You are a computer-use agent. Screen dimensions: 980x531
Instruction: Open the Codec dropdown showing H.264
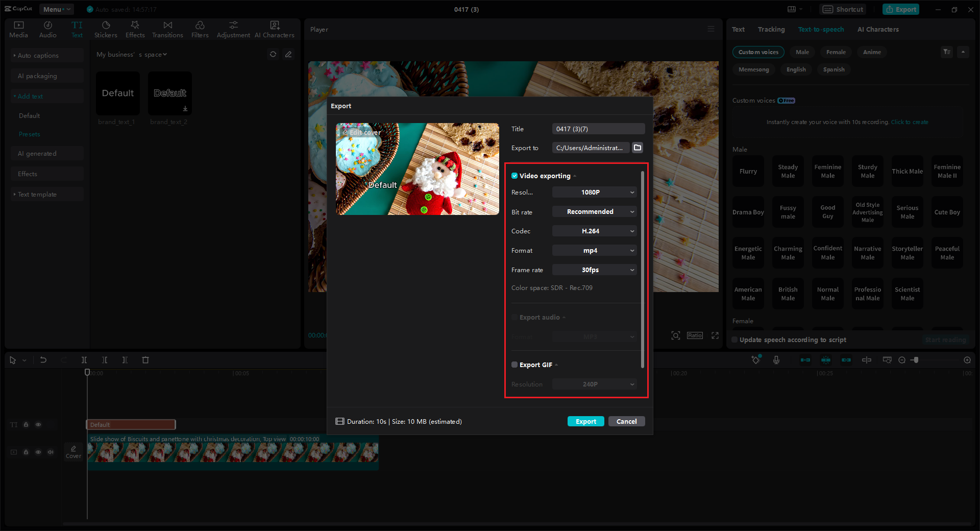pos(594,231)
